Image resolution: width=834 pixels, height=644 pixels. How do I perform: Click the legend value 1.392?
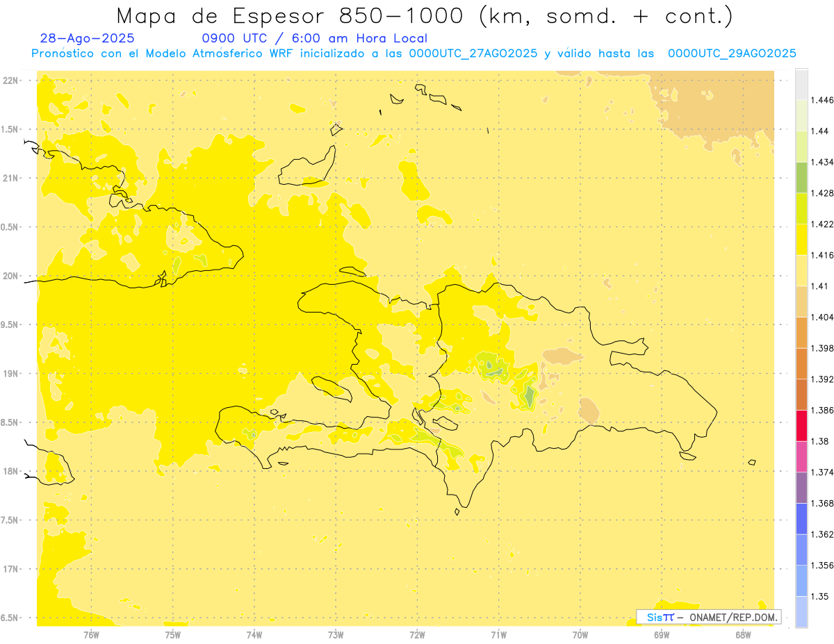821,379
